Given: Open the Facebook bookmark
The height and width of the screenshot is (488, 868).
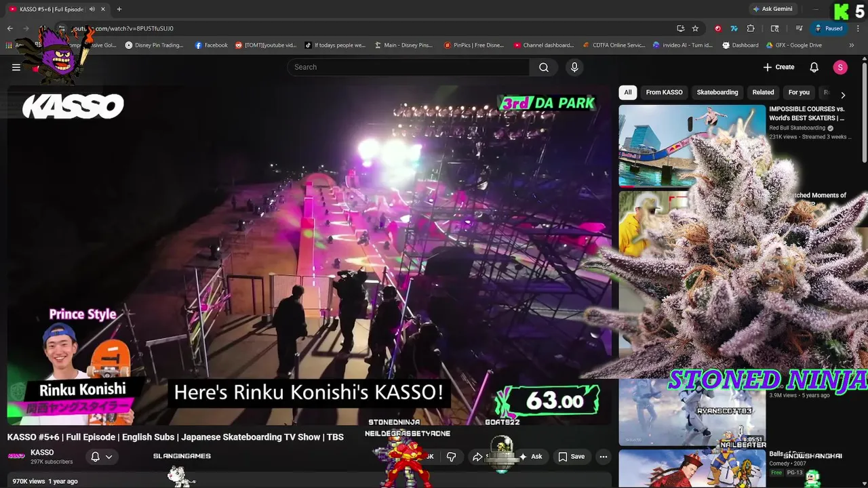Looking at the screenshot, I should (x=211, y=45).
